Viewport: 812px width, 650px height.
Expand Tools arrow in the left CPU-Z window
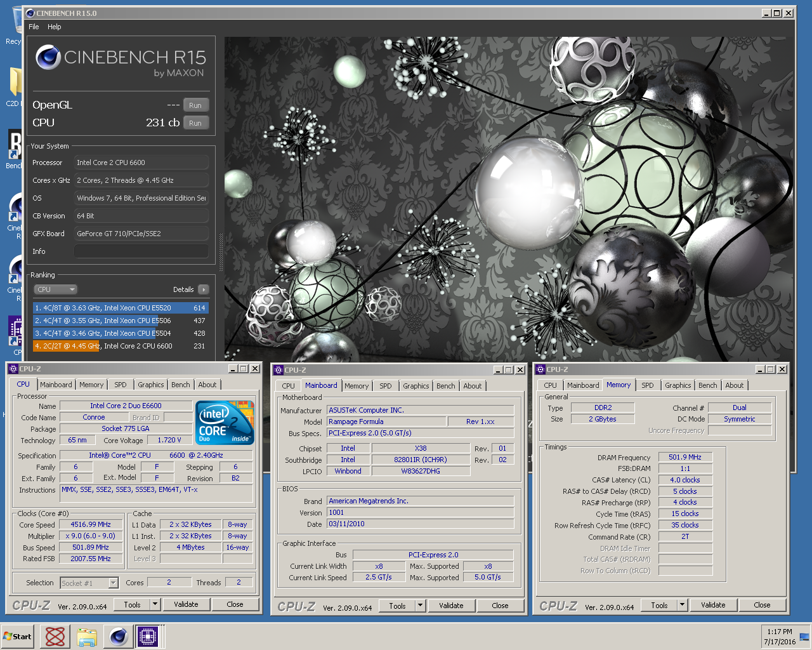click(155, 604)
